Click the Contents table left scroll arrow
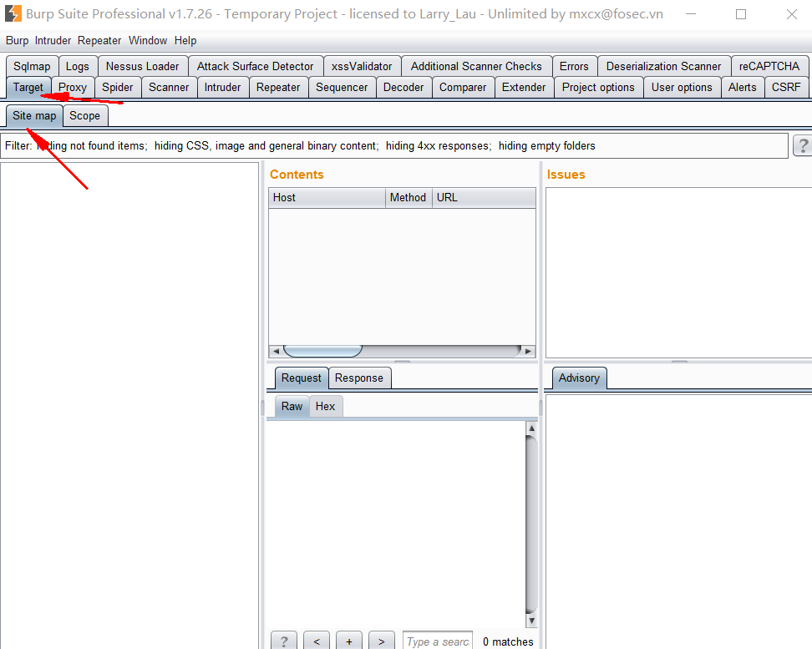Viewport: 812px width, 649px height. 276,351
